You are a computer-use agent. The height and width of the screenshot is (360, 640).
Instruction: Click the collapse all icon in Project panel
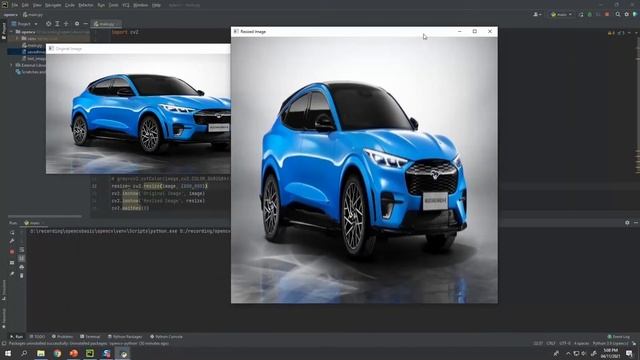click(66, 24)
